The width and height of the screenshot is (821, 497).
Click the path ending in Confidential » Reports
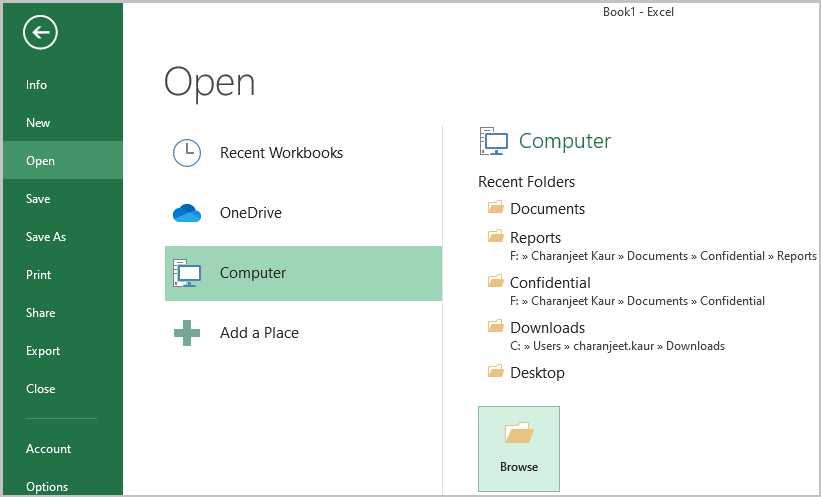click(x=663, y=256)
